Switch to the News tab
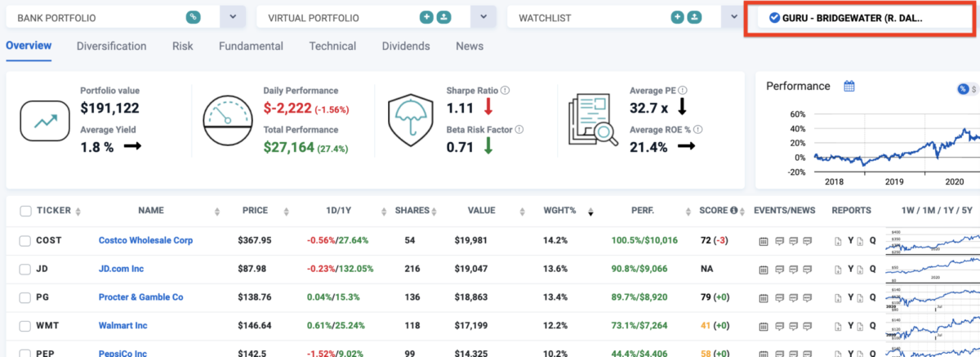 pyautogui.click(x=470, y=47)
